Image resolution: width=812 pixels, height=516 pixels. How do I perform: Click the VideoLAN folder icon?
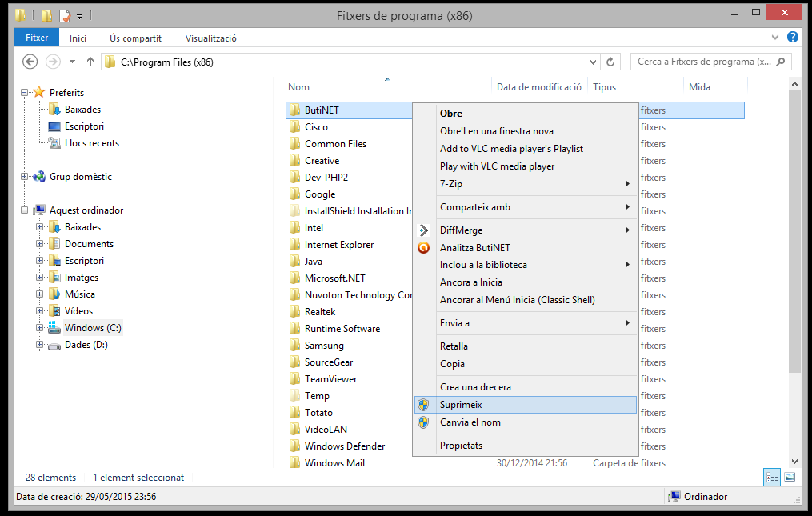click(x=294, y=429)
